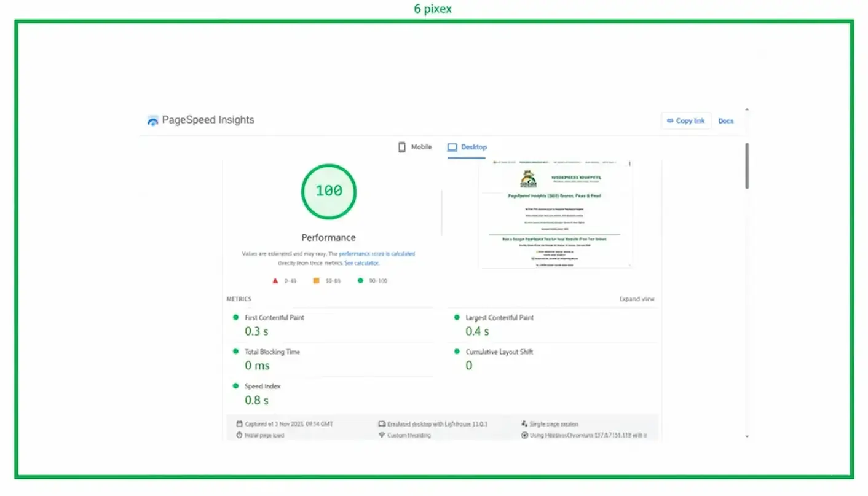Click the website screenshot thumbnail
Screen dimensions: 868x496
tap(555, 213)
